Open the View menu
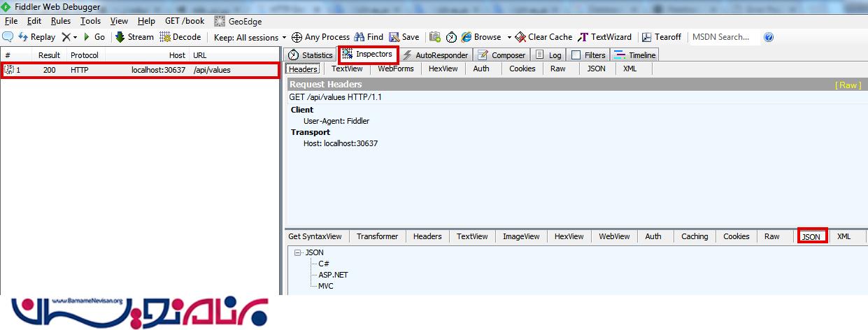This screenshot has width=868, height=330. (119, 21)
